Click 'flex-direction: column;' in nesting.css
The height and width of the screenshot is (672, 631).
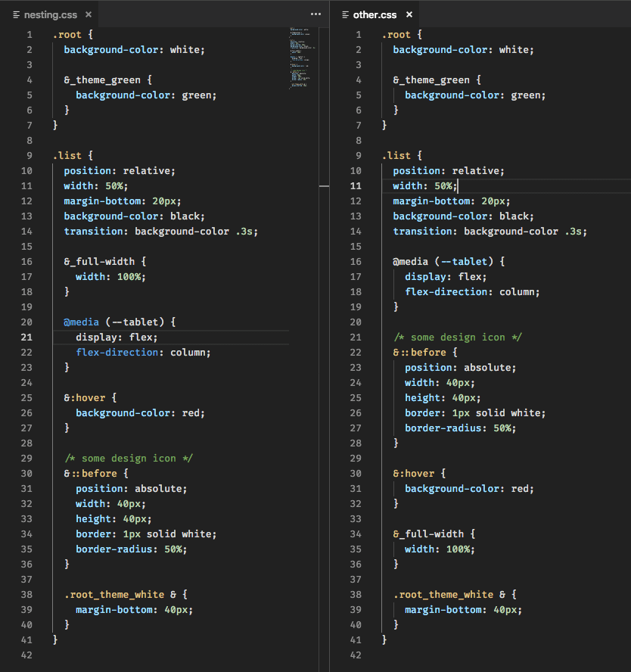[x=143, y=353]
